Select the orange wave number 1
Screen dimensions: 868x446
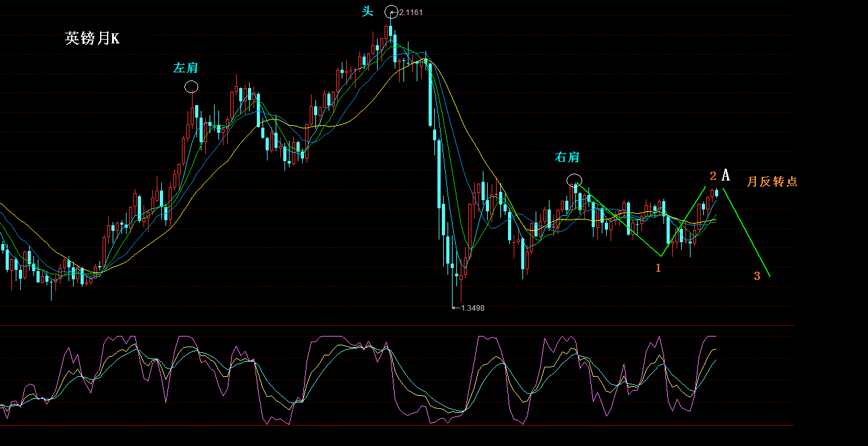click(x=658, y=268)
